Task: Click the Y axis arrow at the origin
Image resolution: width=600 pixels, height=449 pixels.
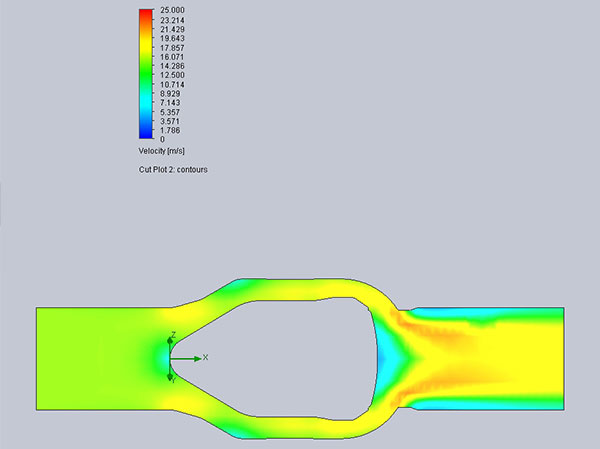Action: pyautogui.click(x=171, y=375)
